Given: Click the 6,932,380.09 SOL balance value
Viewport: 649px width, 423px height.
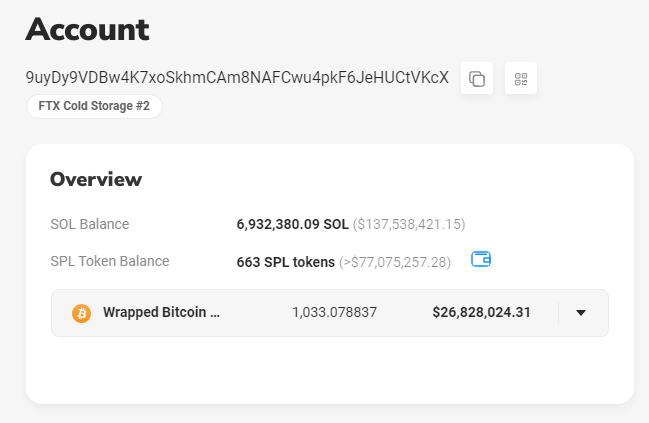Looking at the screenshot, I should [x=292, y=224].
